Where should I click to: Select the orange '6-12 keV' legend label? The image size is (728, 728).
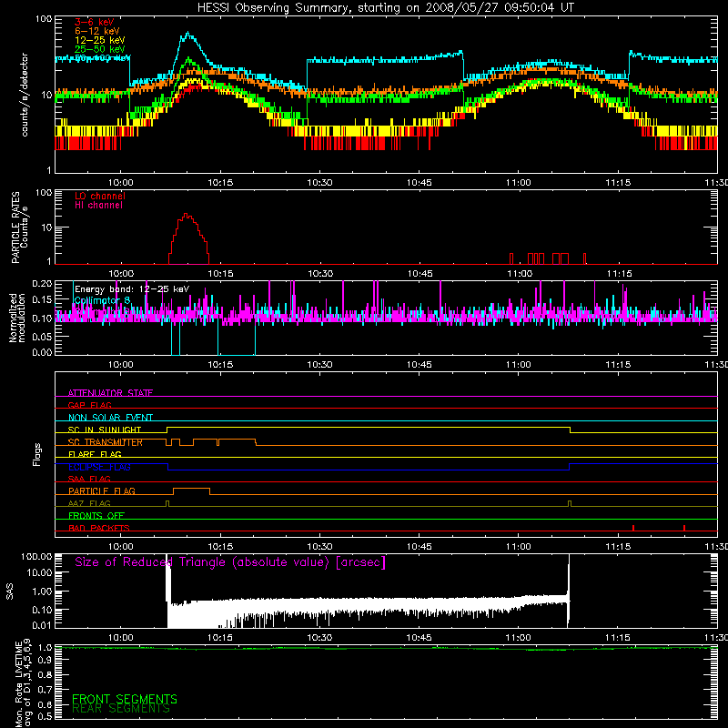(97, 31)
